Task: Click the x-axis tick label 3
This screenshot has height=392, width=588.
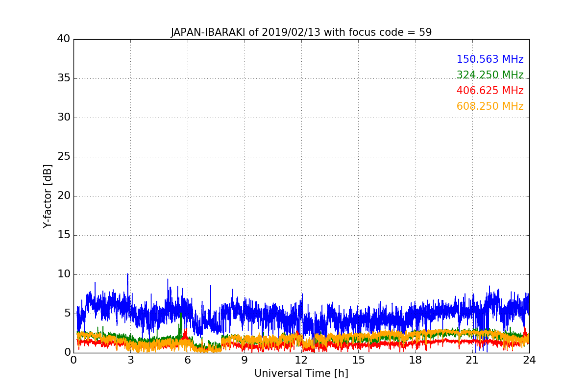Action: point(130,360)
